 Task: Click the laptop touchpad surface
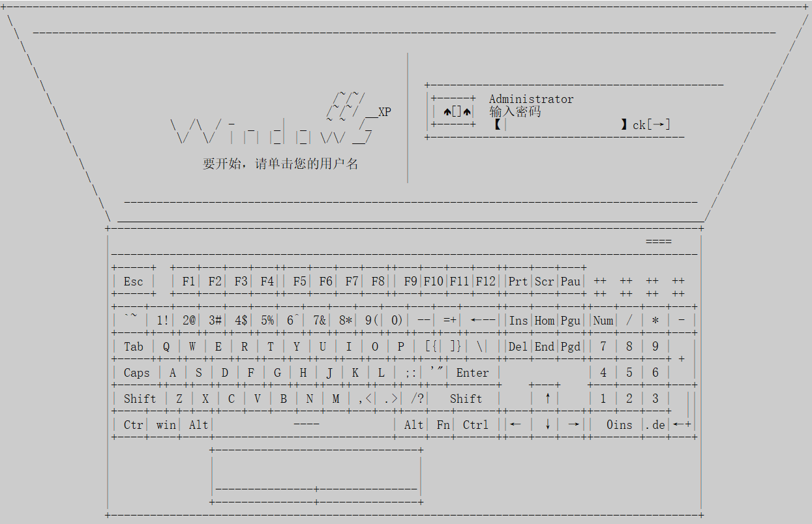point(316,469)
